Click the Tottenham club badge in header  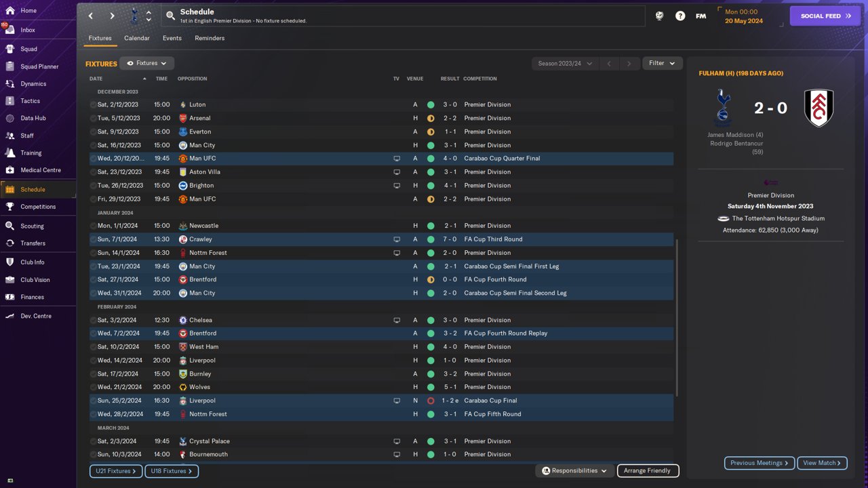point(134,16)
